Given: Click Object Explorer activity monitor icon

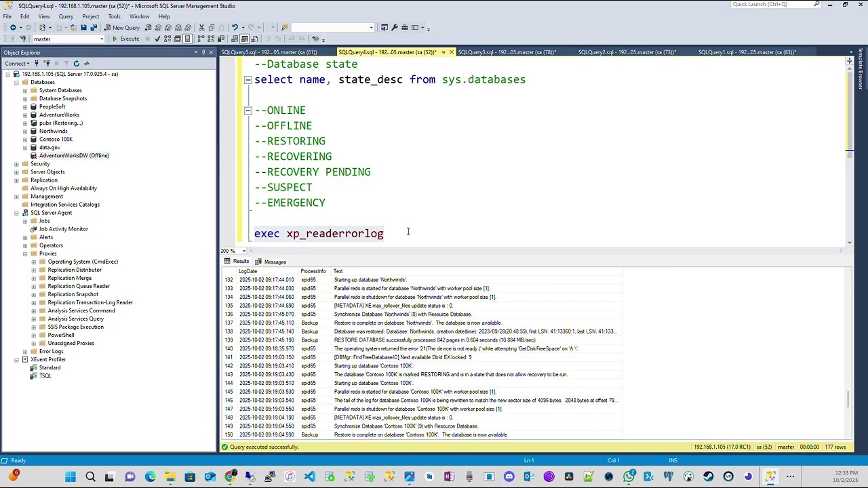Looking at the screenshot, I should click(86, 63).
